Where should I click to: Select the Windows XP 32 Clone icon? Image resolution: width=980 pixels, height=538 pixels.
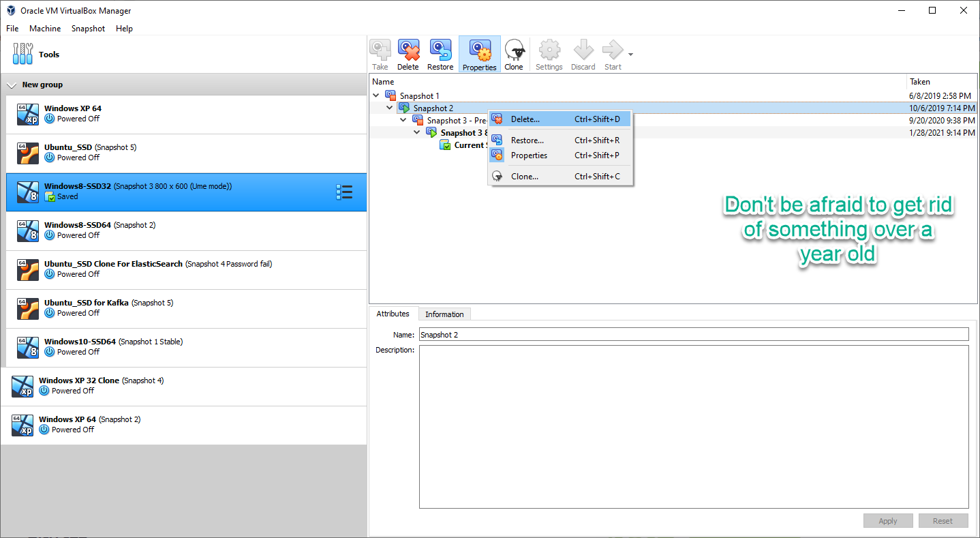[22, 387]
